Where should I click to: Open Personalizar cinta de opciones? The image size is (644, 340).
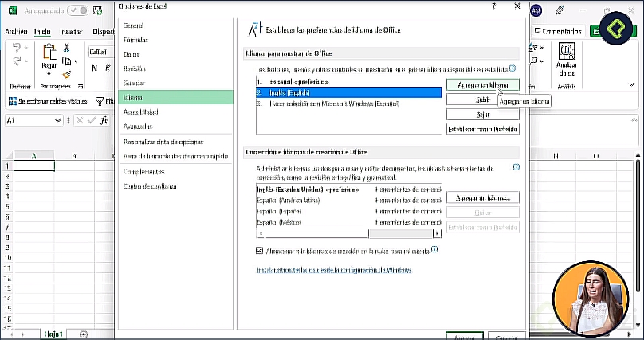(x=163, y=142)
